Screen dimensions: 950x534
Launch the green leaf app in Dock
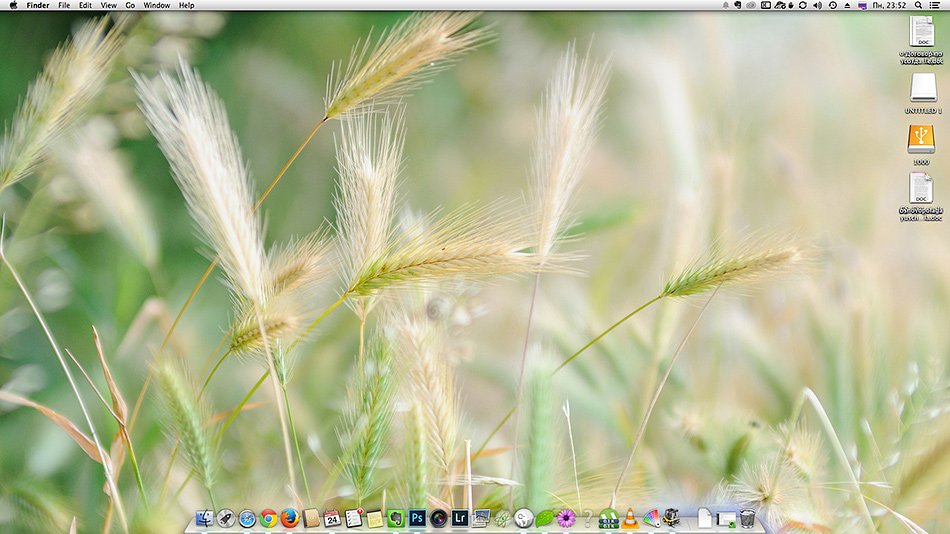point(545,518)
